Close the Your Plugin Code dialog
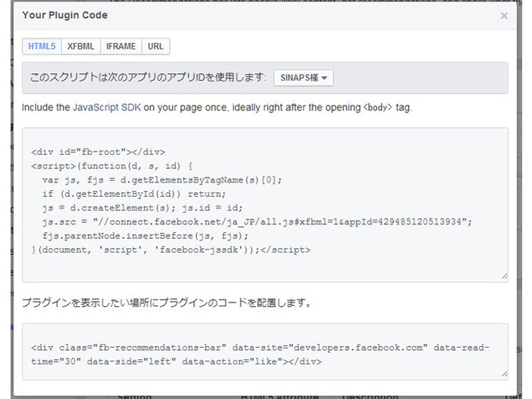Viewport: 532px width, 399px height. point(504,16)
